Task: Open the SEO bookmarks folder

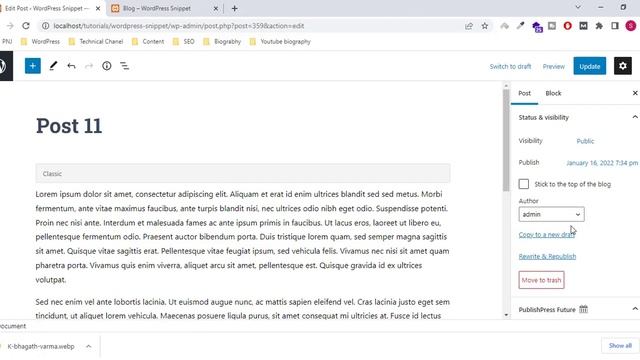Action: coord(183,42)
